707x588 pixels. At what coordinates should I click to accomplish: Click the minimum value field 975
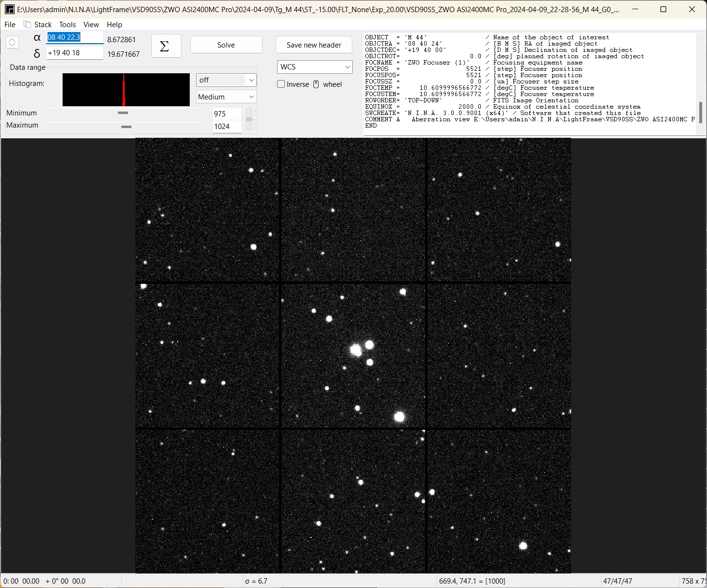tap(227, 114)
